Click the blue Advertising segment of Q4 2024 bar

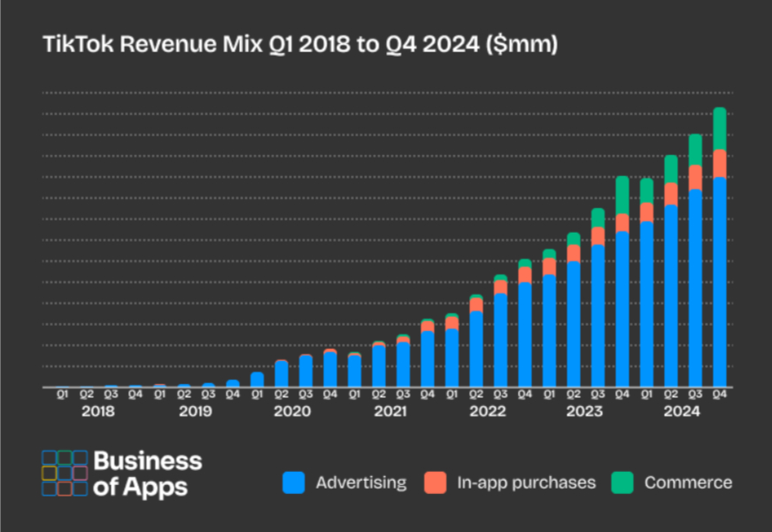pyautogui.click(x=720, y=282)
